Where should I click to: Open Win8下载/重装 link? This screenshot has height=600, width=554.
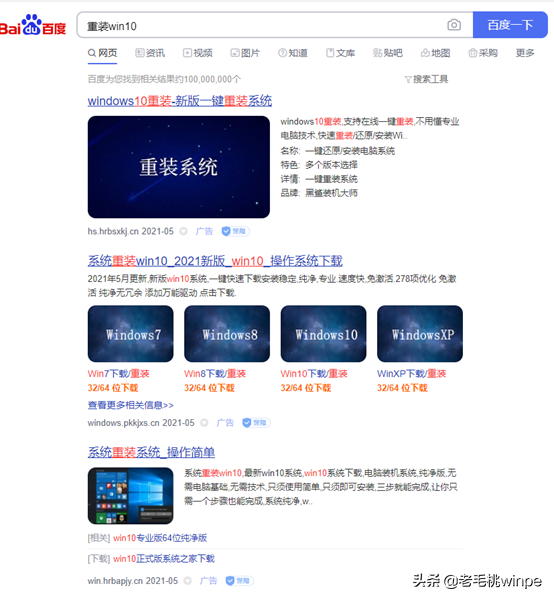(x=215, y=373)
